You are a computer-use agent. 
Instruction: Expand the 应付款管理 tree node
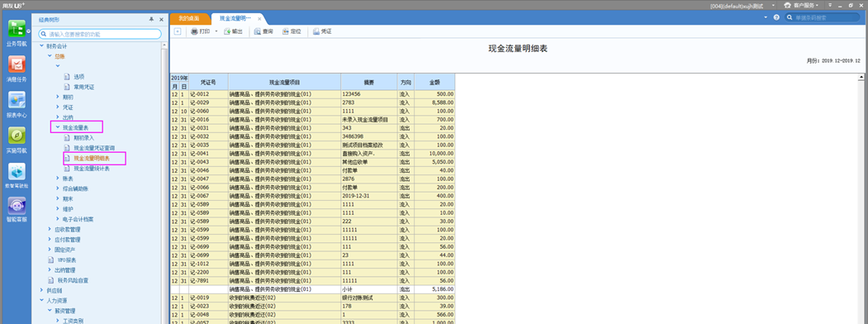click(x=50, y=240)
